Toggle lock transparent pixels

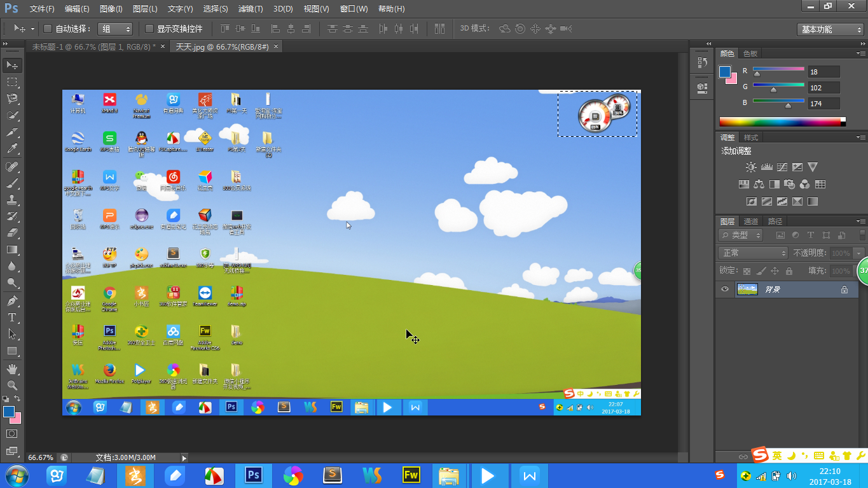pyautogui.click(x=747, y=271)
